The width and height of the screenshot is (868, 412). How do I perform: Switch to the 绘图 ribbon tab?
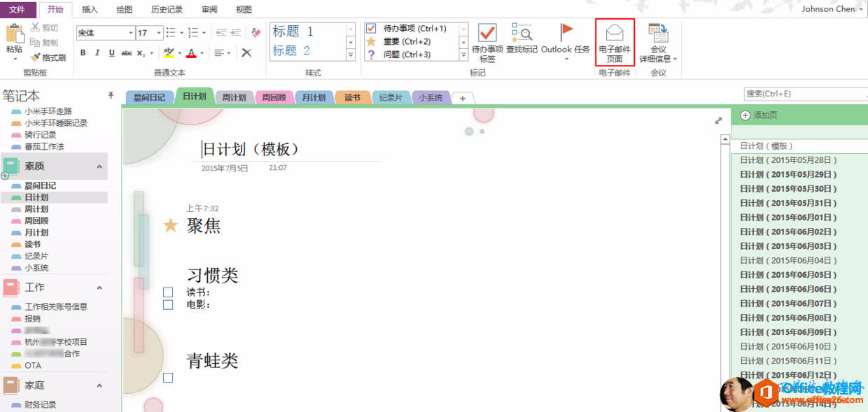[x=124, y=9]
